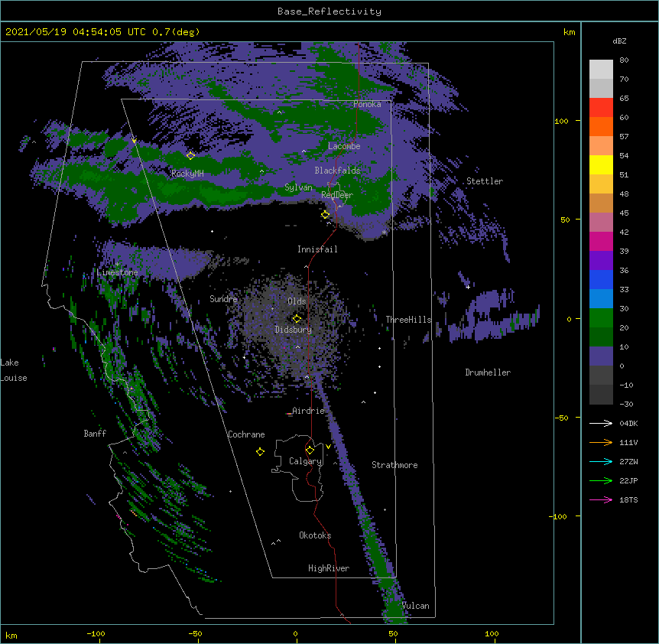Click the Base_Reflectivity title
The height and width of the screenshot is (644, 659).
[329, 11]
